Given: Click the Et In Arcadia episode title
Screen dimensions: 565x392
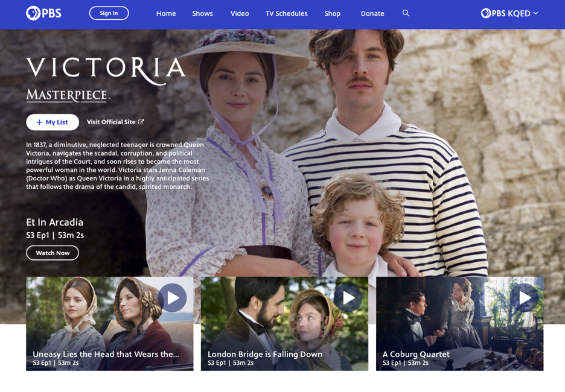Looking at the screenshot, I should click(55, 222).
